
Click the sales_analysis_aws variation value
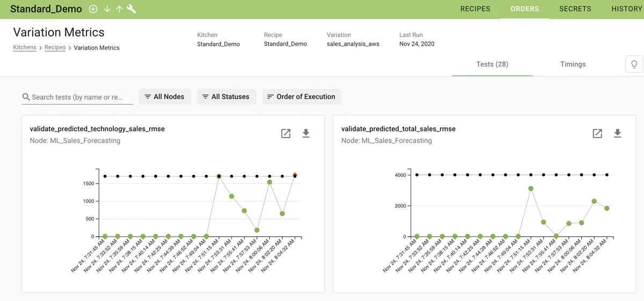pos(353,44)
